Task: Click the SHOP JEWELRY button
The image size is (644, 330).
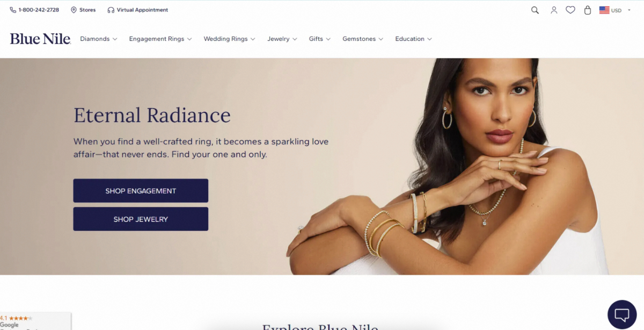Action: 141,219
